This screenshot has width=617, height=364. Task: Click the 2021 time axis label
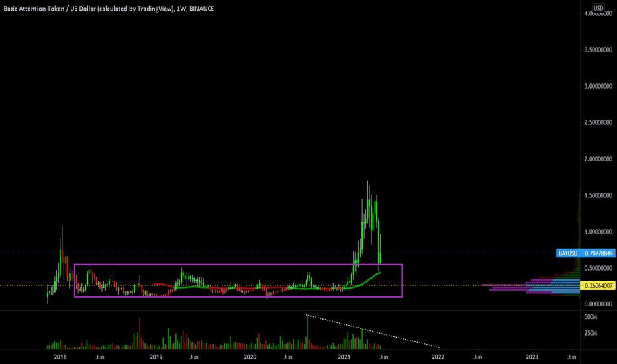pos(344,357)
